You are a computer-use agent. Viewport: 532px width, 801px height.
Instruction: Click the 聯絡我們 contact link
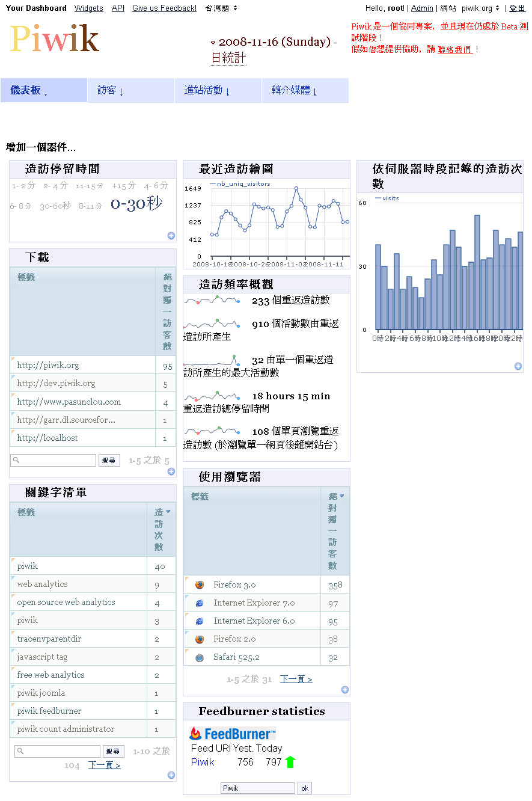click(x=454, y=49)
